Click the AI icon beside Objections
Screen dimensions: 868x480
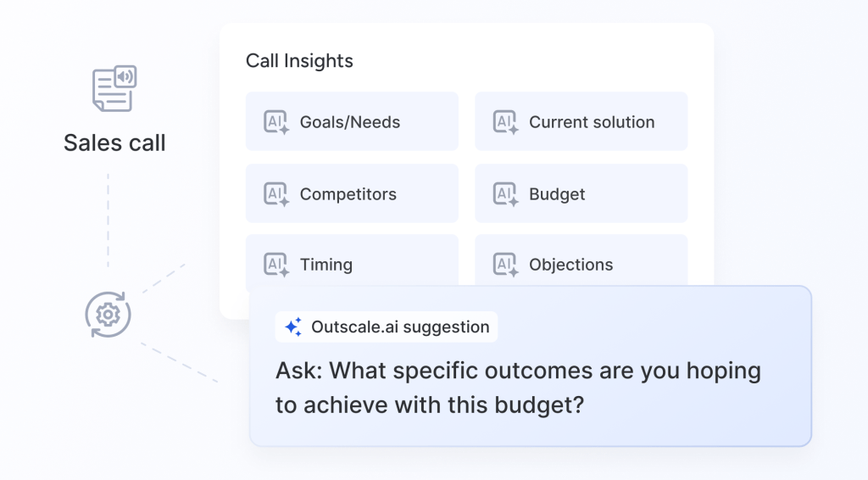505,264
